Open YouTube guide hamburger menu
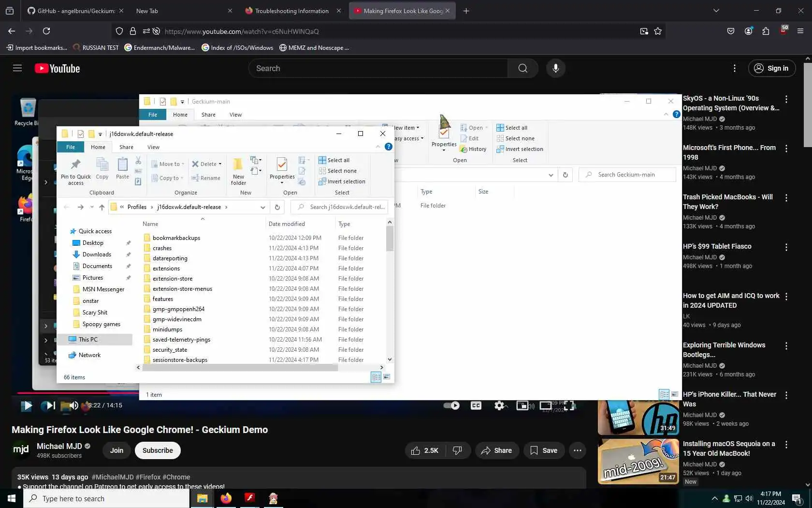Viewport: 812px width, 508px height. click(x=17, y=68)
